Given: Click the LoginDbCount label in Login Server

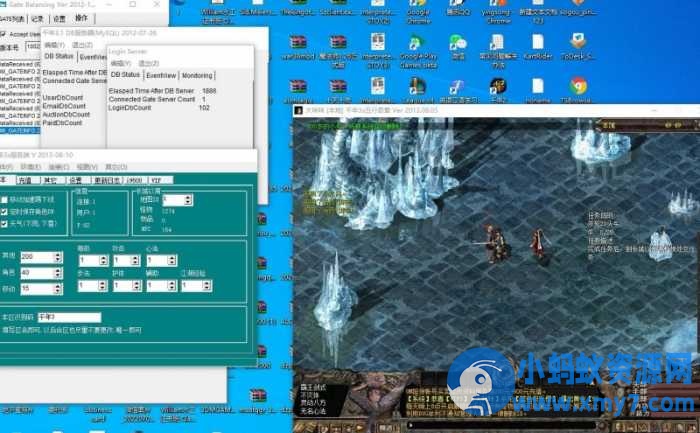Looking at the screenshot, I should (130, 108).
